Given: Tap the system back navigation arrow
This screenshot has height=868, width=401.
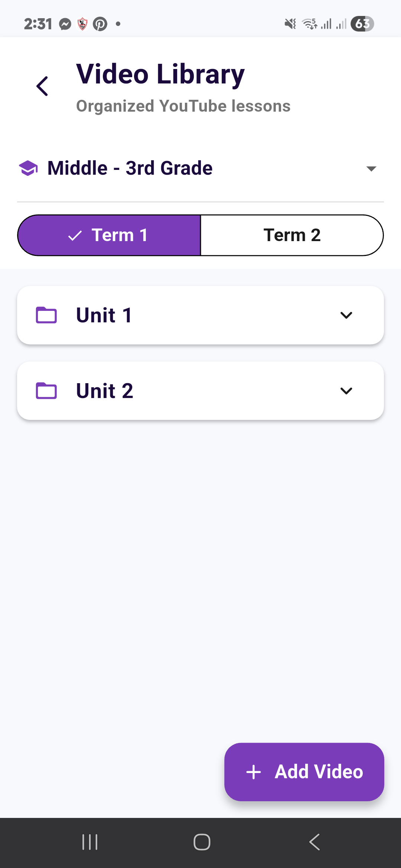Looking at the screenshot, I should [314, 842].
